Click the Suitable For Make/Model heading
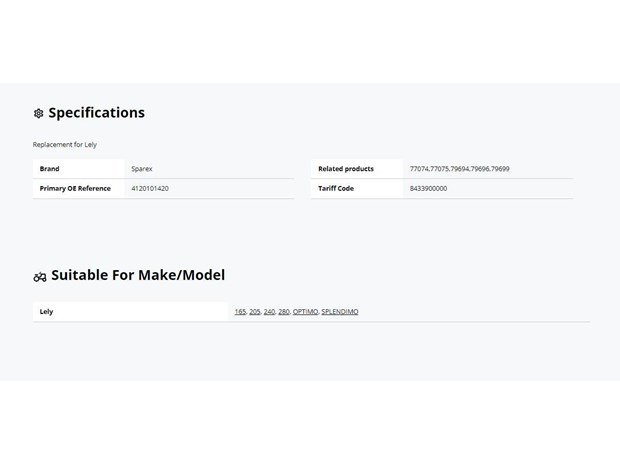This screenshot has height=465, width=620. point(138,275)
